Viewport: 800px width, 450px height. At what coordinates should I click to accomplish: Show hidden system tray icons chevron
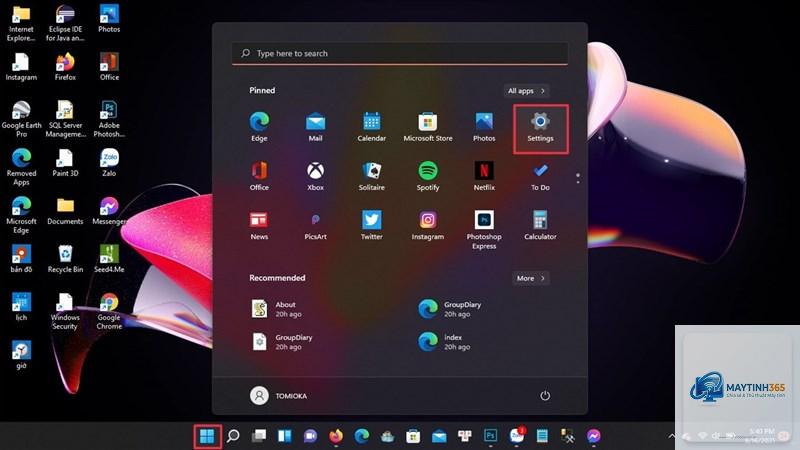671,436
